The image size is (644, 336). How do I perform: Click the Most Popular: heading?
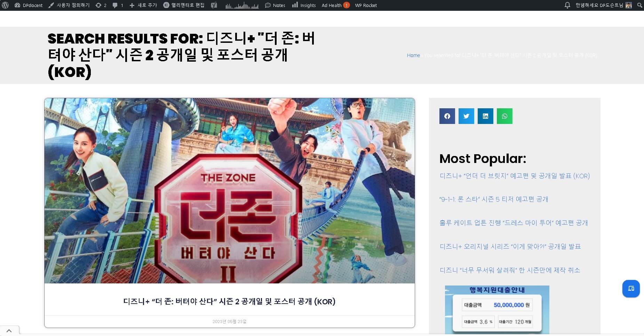click(483, 159)
